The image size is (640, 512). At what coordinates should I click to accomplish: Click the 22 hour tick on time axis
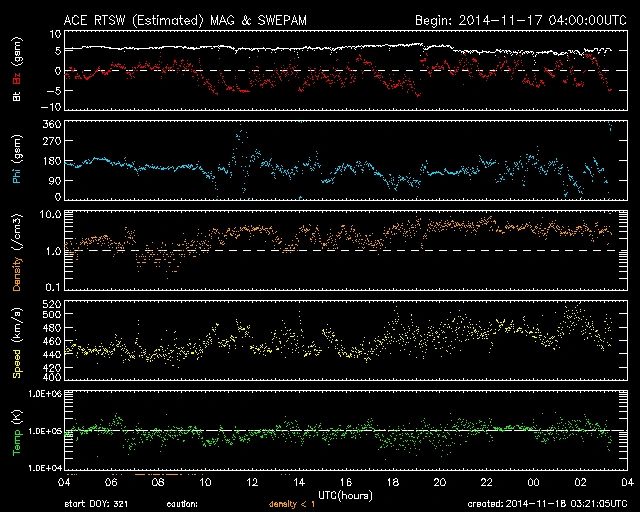point(486,482)
